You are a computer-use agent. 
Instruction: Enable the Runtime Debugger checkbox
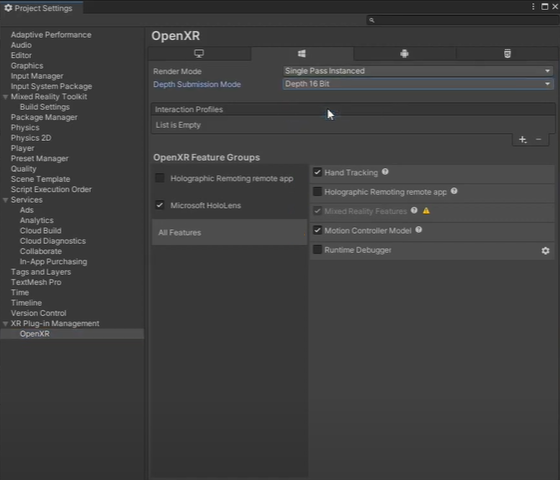[x=317, y=249]
